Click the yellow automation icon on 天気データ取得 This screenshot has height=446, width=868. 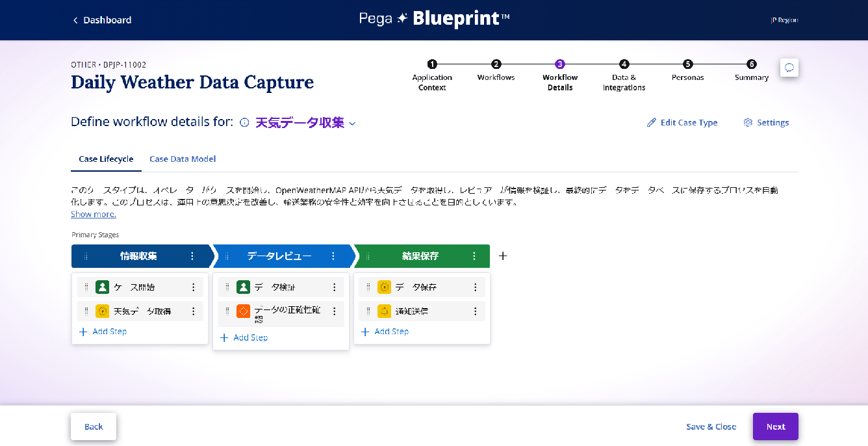[102, 311]
